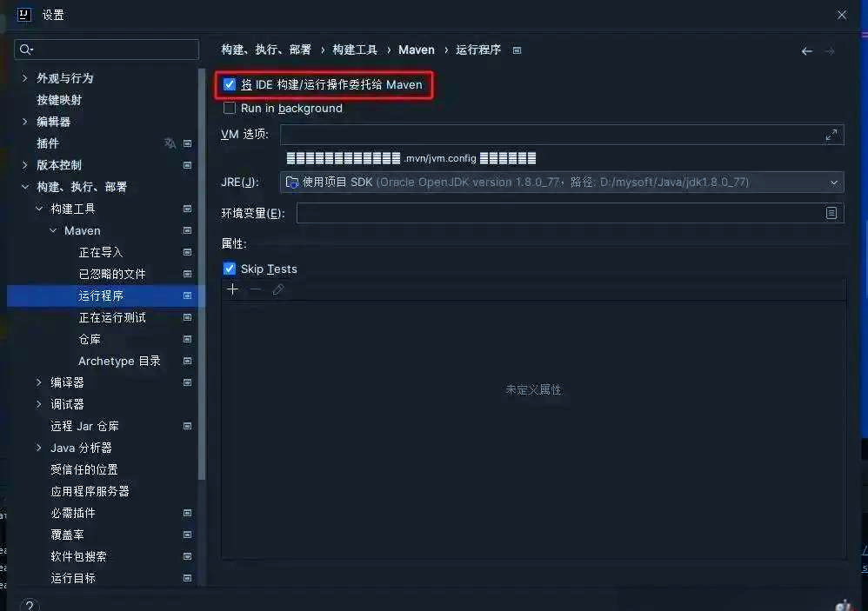Click project icon on the 仓库 row

[188, 339]
